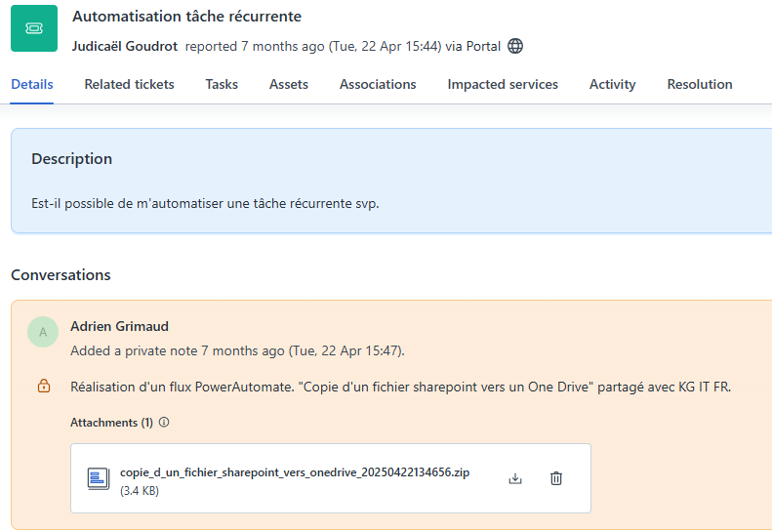Switch to the Assets tab
The width and height of the screenshot is (772, 532).
289,85
